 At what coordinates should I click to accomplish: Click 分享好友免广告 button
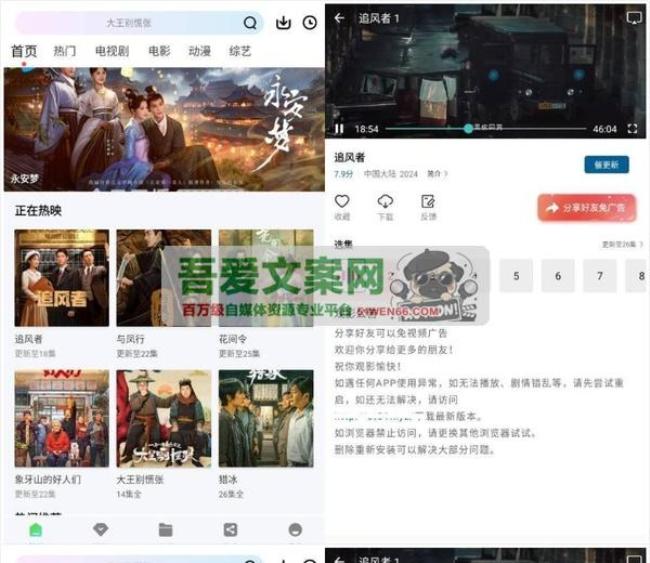tap(587, 208)
